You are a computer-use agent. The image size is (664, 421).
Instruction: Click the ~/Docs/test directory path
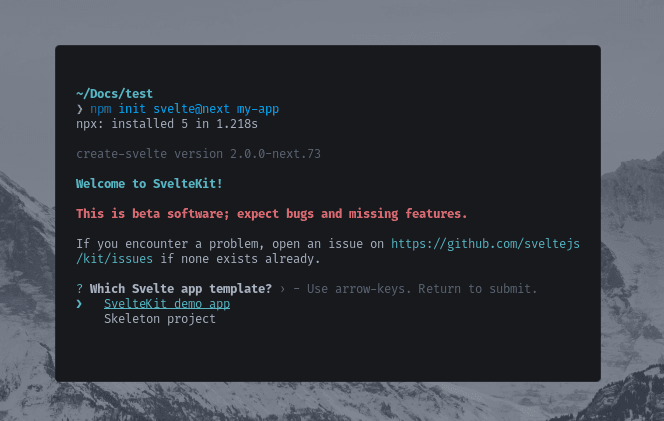tap(114, 93)
